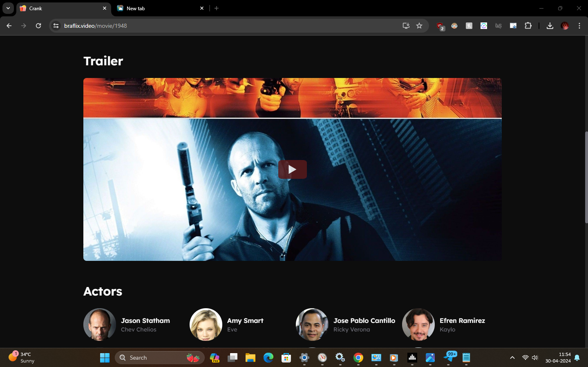Click the page vertical scrollbar thumb
588x367 pixels.
(586, 177)
